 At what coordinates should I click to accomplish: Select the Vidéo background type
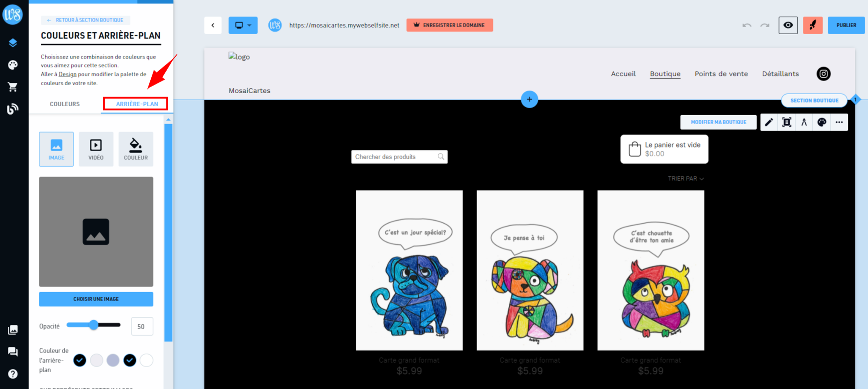pyautogui.click(x=96, y=149)
